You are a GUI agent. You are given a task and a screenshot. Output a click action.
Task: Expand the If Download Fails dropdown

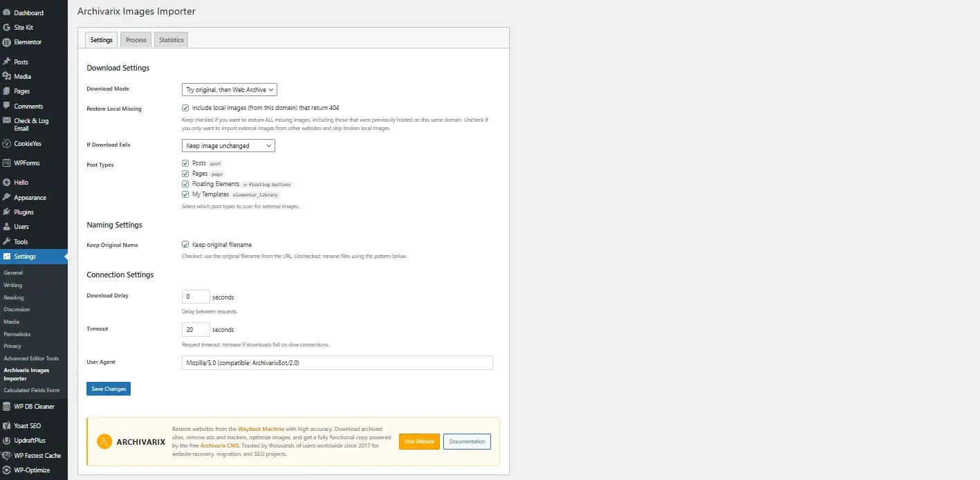point(228,146)
